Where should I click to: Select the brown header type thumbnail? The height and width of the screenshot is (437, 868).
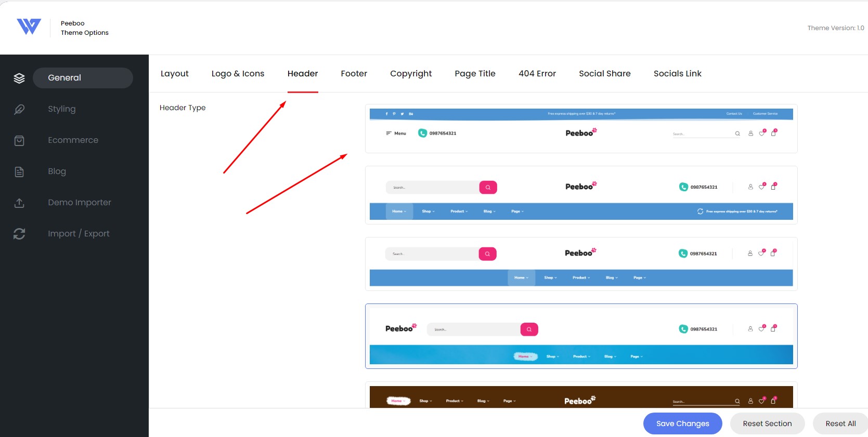[x=581, y=396]
